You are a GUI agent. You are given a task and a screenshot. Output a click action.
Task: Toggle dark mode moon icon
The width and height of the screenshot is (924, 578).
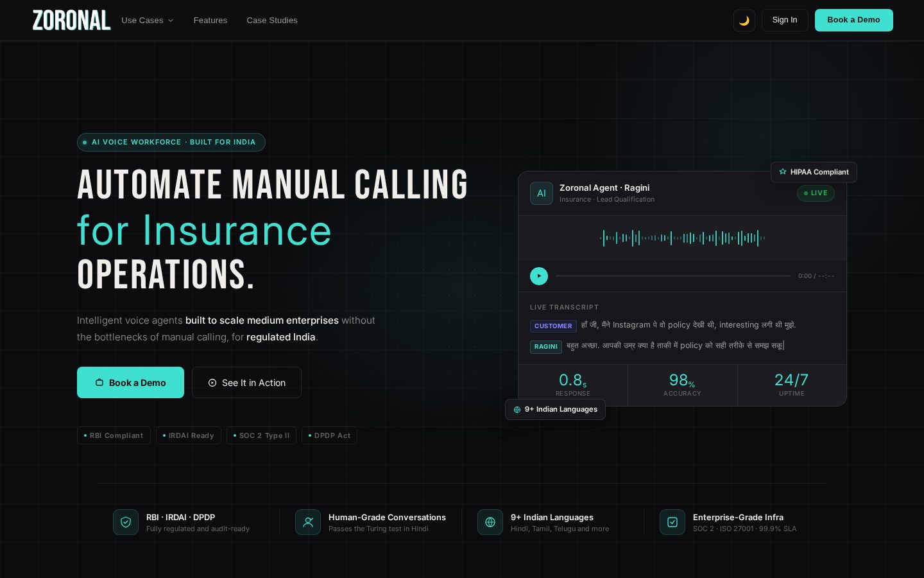pos(744,21)
